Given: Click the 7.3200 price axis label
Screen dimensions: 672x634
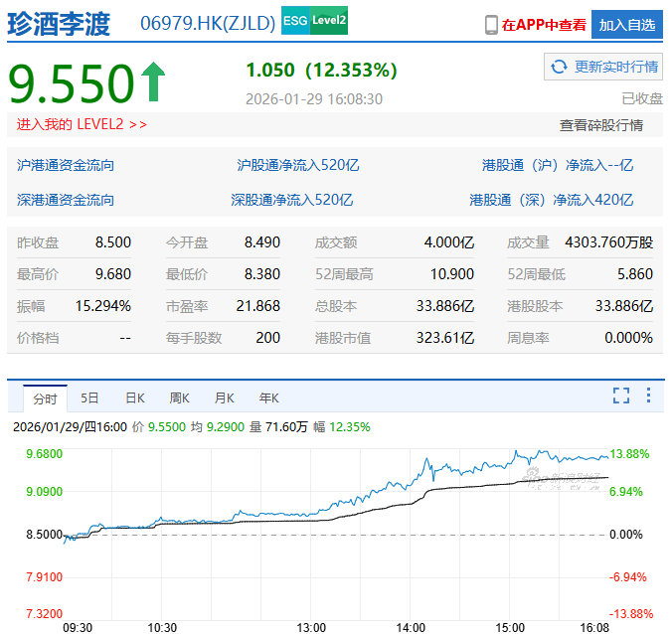Looking at the screenshot, I should point(45,614).
